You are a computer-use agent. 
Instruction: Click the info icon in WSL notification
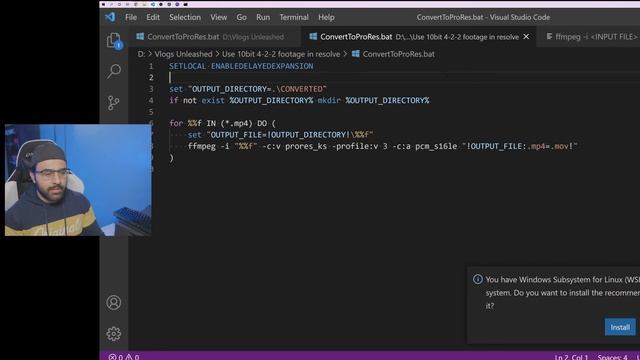(478, 280)
